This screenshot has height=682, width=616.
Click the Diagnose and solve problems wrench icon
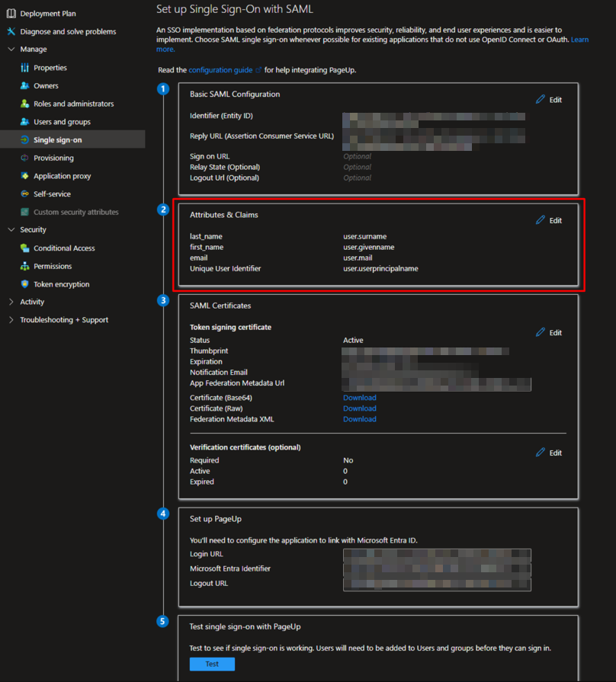[x=11, y=32]
